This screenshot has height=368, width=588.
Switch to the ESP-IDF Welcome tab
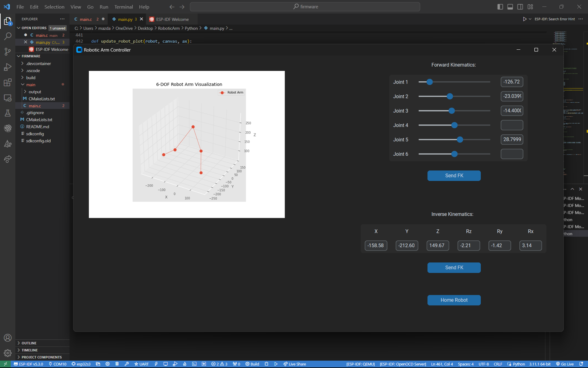pyautogui.click(x=172, y=19)
